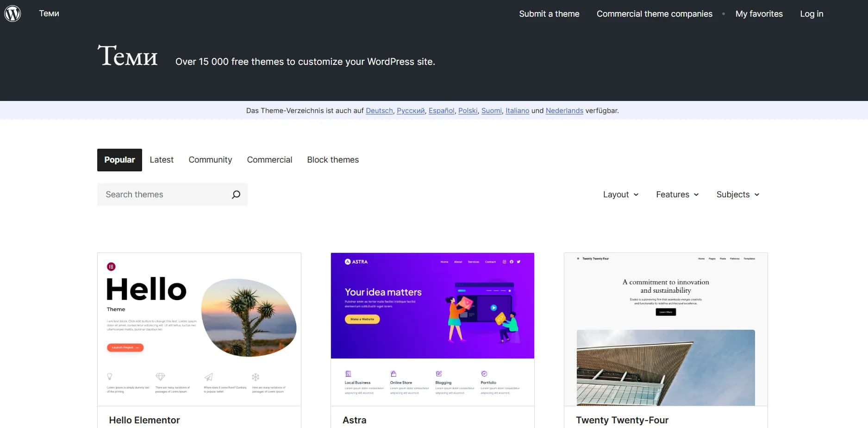Image resolution: width=868 pixels, height=428 pixels.
Task: Select the Popular tab
Action: pyautogui.click(x=119, y=160)
